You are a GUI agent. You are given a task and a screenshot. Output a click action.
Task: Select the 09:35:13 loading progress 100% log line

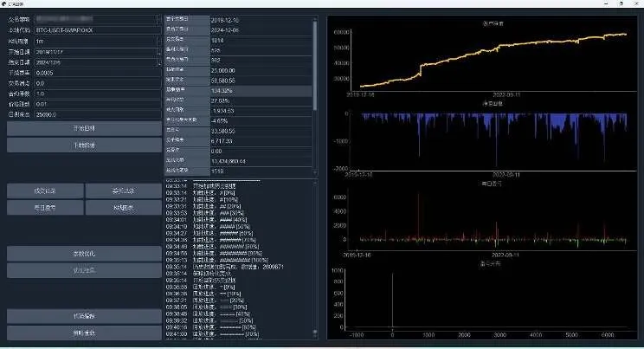click(x=217, y=260)
